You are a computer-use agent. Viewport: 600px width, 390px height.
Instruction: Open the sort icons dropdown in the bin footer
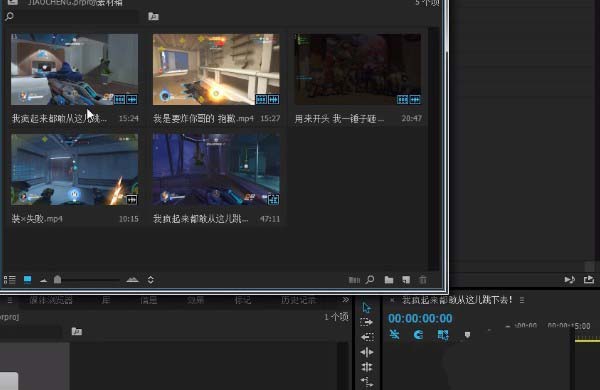(151, 280)
